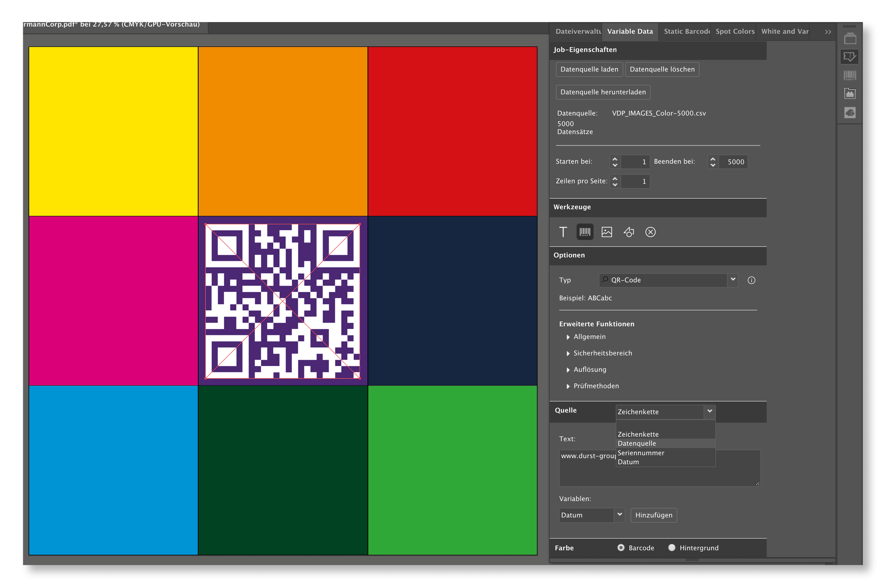Open the Variable Data dock icon with checkmark
This screenshot has width=884, height=588.
coord(850,57)
